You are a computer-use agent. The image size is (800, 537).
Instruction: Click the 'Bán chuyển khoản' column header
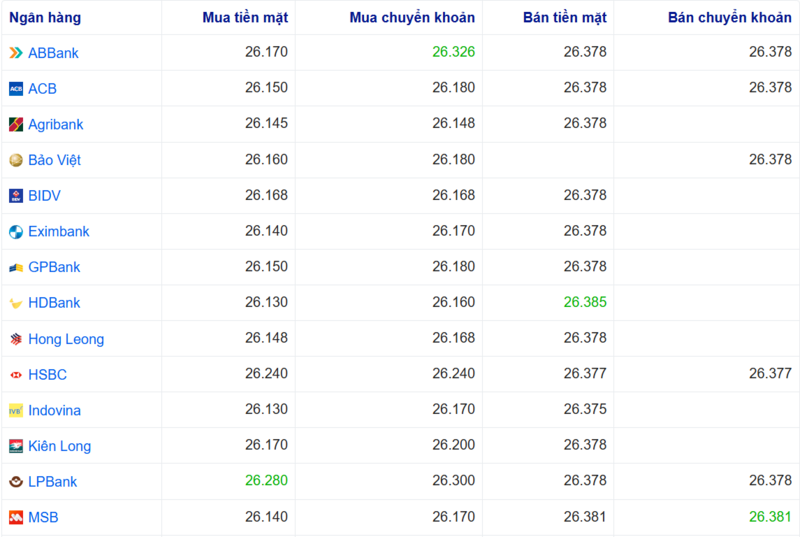(730, 18)
